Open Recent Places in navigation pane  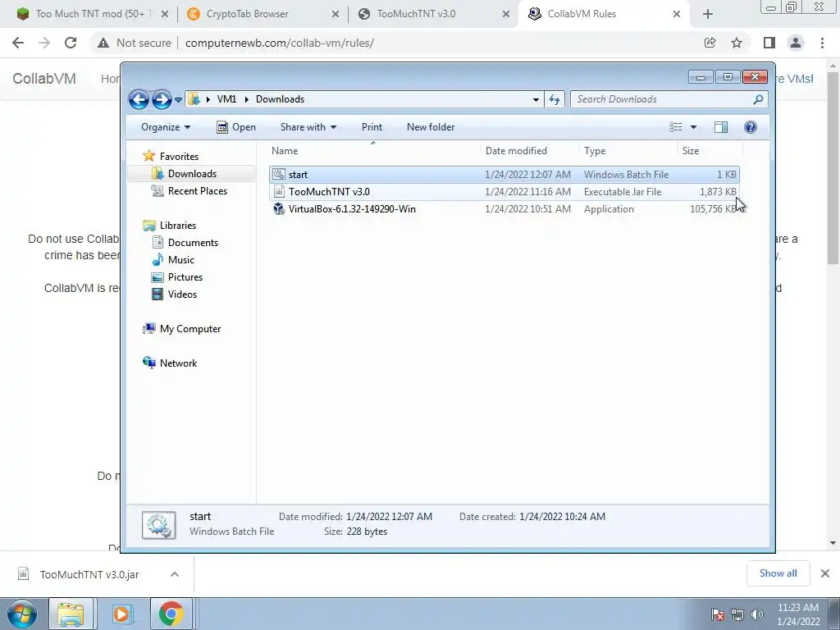click(x=197, y=190)
